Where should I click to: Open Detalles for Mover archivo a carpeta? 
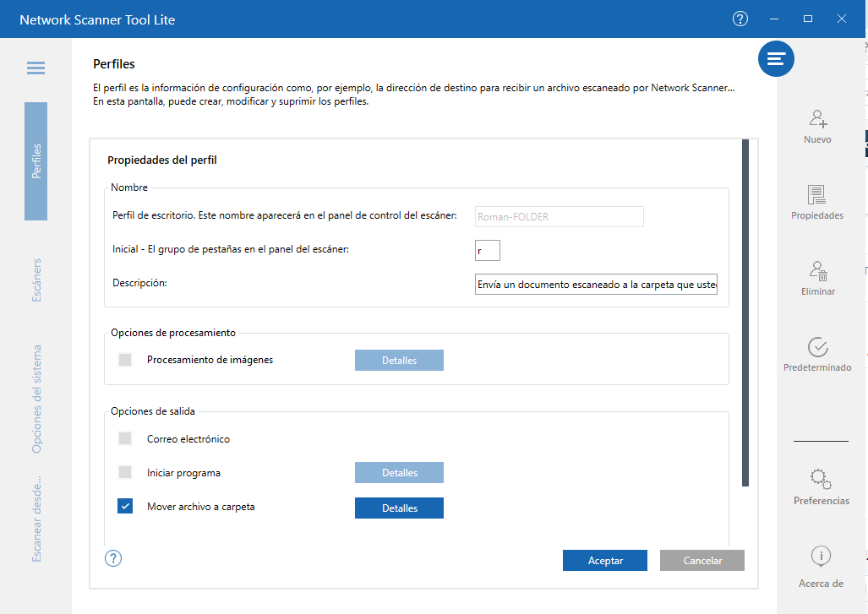click(399, 508)
